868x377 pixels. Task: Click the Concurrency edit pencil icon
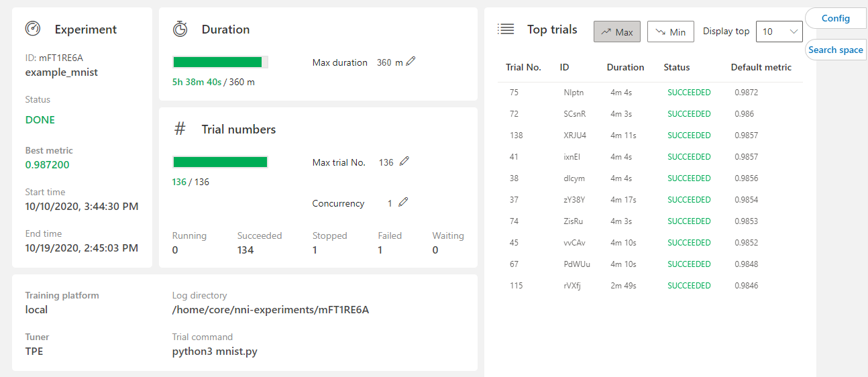[x=402, y=203]
